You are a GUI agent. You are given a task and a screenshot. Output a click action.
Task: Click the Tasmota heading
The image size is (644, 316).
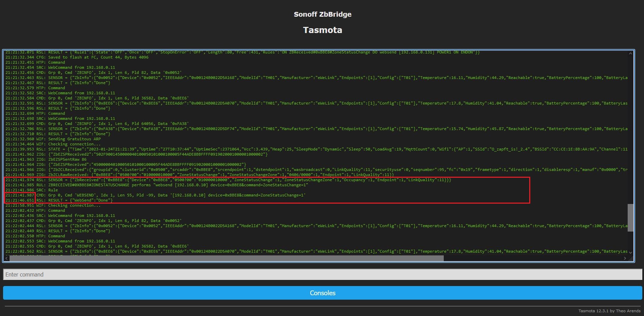322,30
